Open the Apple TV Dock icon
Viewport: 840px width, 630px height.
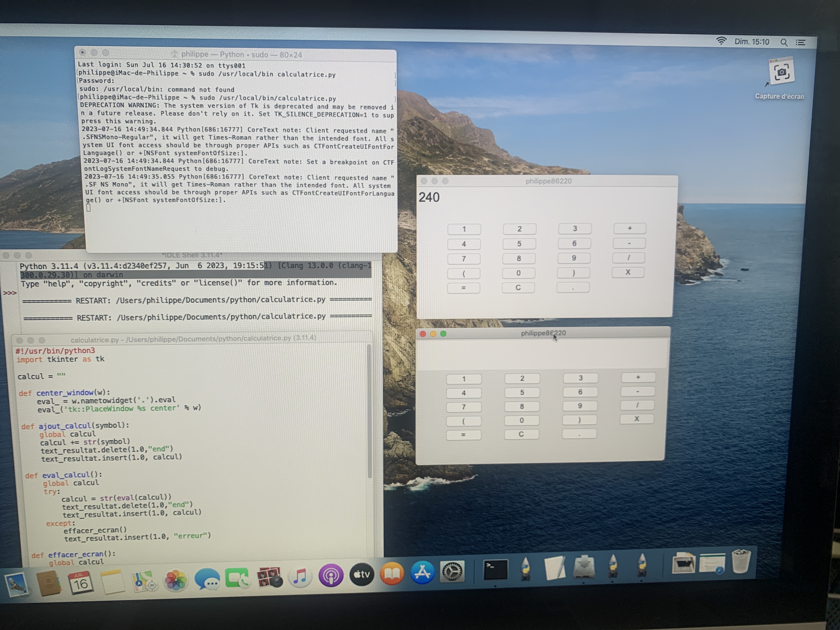pos(361,575)
